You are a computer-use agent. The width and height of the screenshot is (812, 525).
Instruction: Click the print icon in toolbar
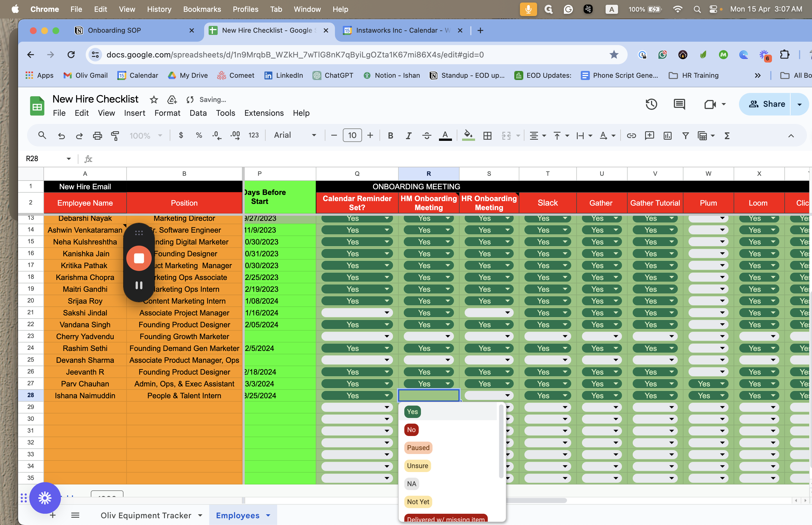[x=97, y=136]
